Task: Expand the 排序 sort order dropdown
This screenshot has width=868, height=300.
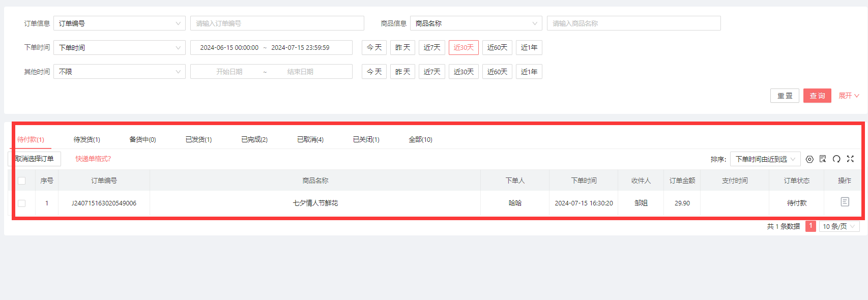Action: tap(765, 159)
